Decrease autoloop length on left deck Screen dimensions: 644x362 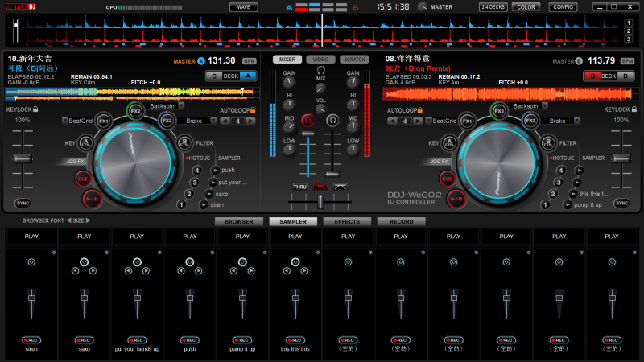coord(225,121)
